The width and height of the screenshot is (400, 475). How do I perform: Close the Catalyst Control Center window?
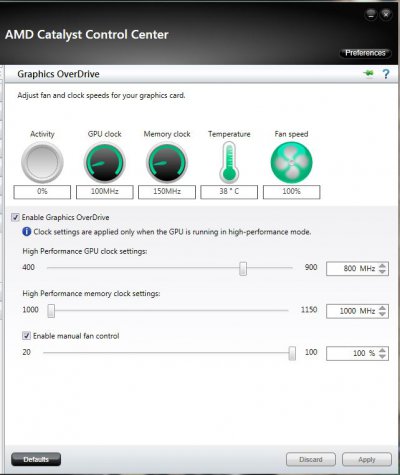(386, 15)
